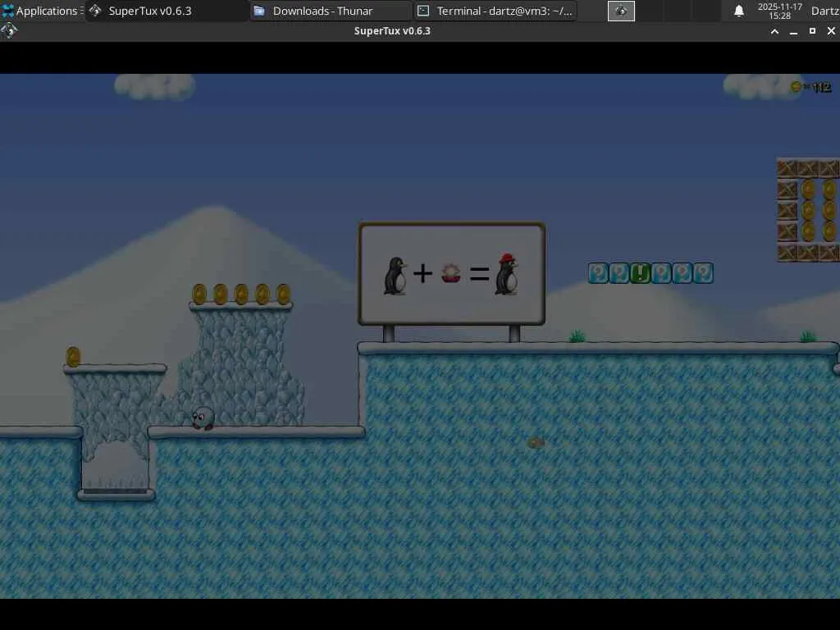
Task: Open the Applications menu in the panel
Action: pyautogui.click(x=42, y=11)
